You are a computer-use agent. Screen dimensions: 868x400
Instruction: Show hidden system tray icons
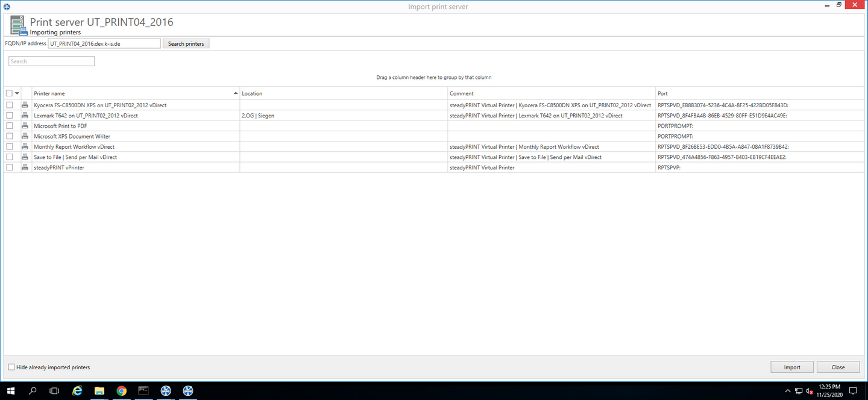787,391
